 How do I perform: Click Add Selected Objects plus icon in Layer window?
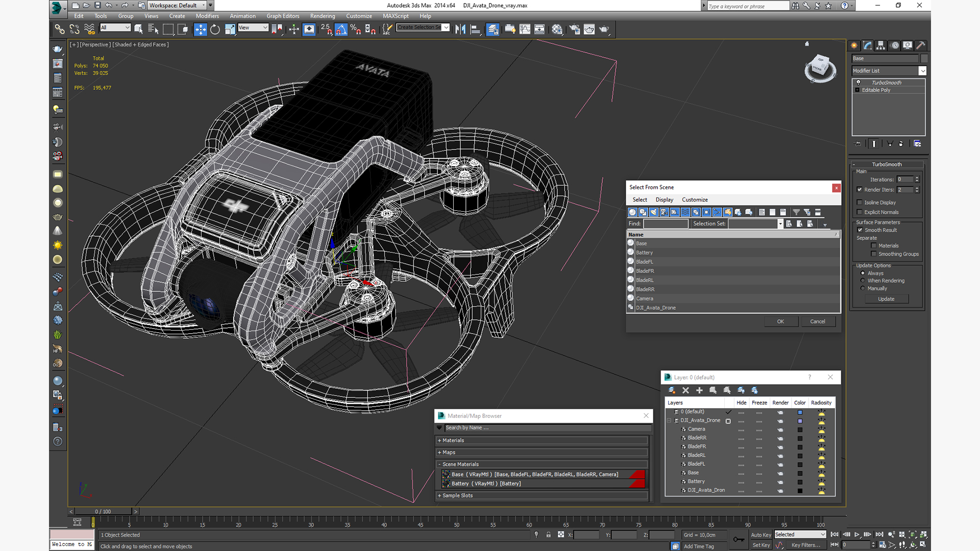(x=699, y=390)
